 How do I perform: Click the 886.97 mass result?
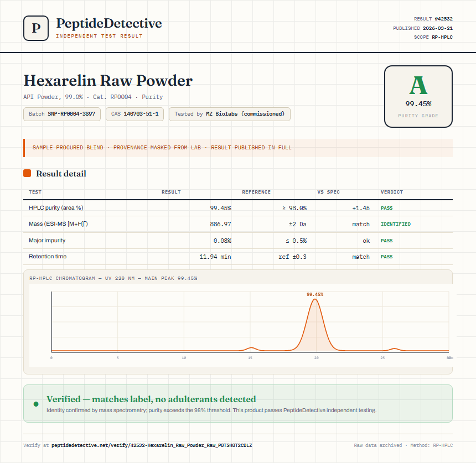220,224
